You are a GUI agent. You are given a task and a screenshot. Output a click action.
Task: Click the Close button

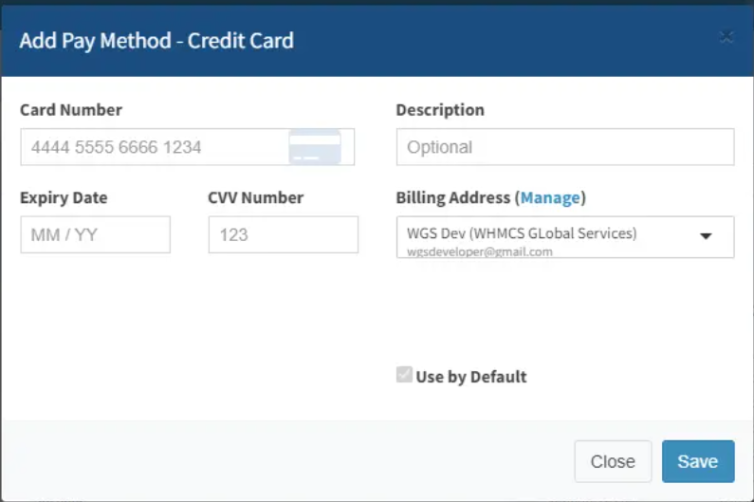point(613,461)
